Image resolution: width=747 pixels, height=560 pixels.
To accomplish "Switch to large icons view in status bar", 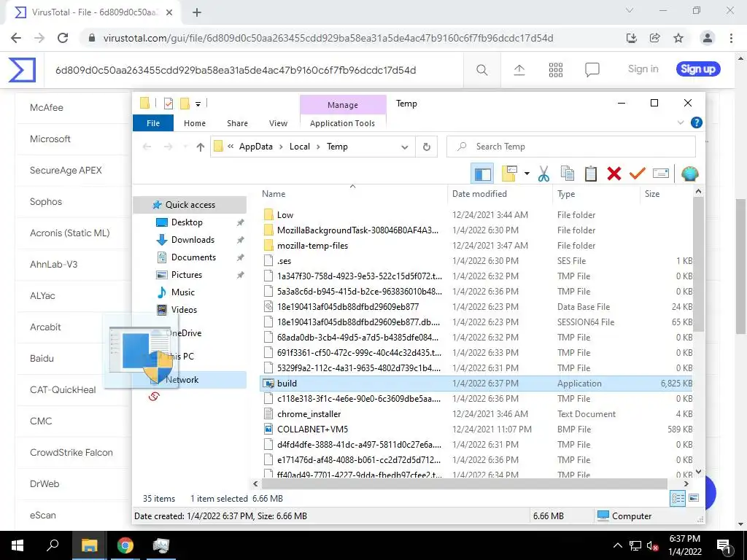I will [x=694, y=498].
